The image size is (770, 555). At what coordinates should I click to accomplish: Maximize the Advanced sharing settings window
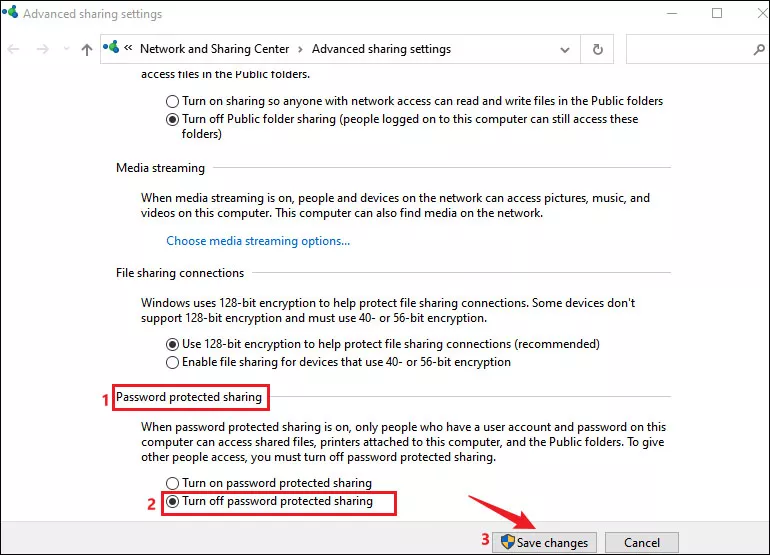[x=717, y=13]
